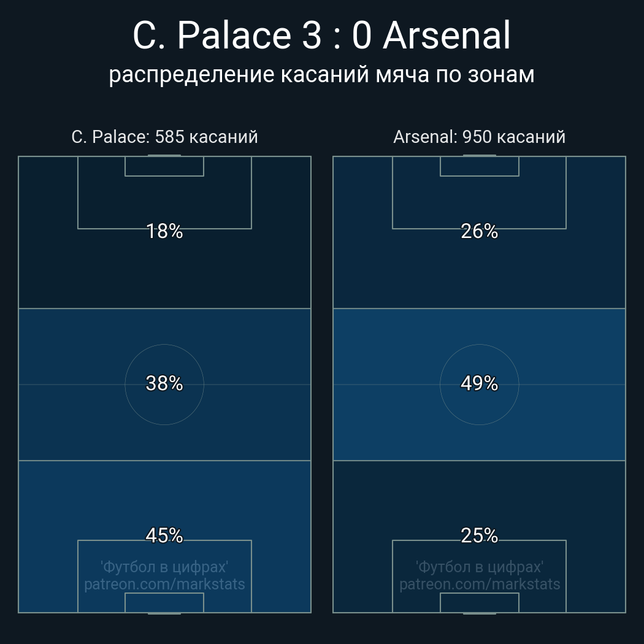Select the "Arsenal: 950 касаний" heading
The image size is (644, 644).
(479, 137)
